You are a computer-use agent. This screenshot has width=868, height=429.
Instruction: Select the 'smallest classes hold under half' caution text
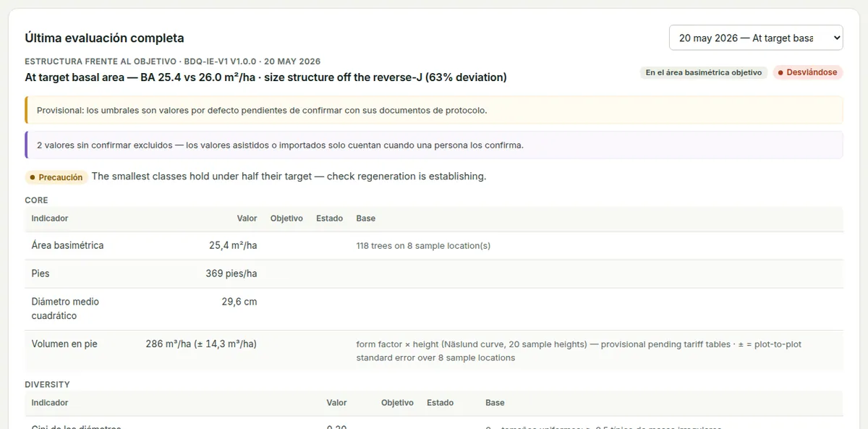289,177
